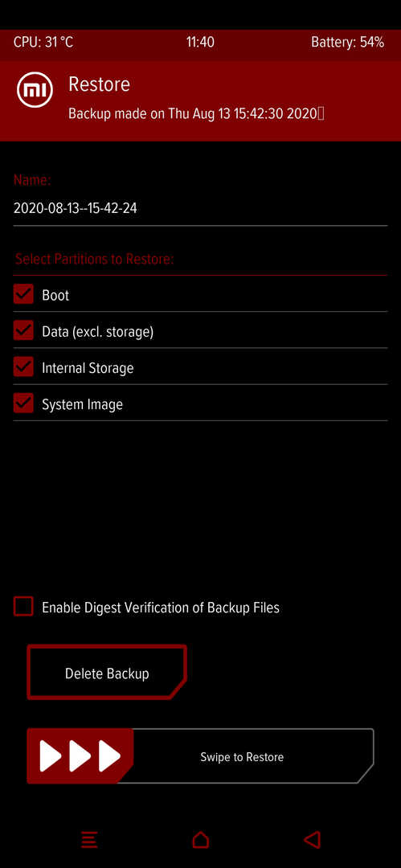Uncheck Data (excl. storage) checkbox
This screenshot has height=868, width=401.
(24, 331)
